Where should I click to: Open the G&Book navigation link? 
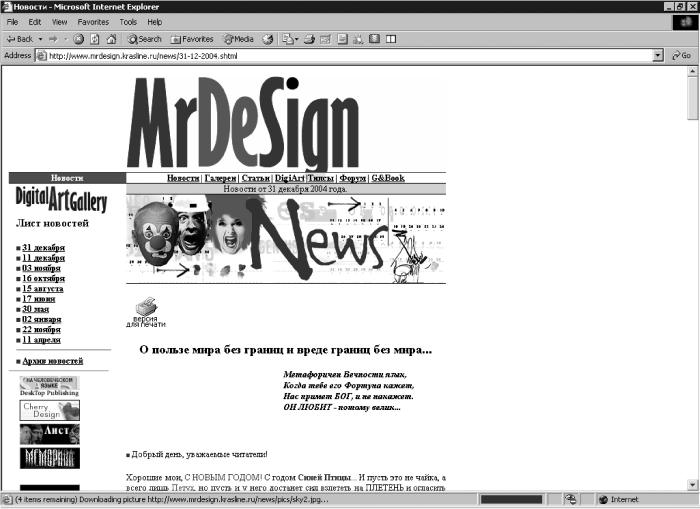pyautogui.click(x=388, y=178)
